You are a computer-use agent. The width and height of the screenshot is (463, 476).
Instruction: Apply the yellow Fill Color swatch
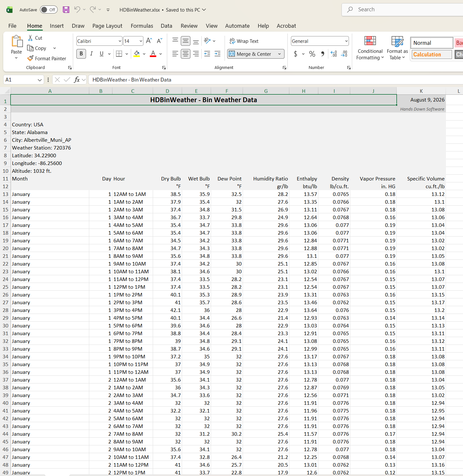[x=137, y=54]
